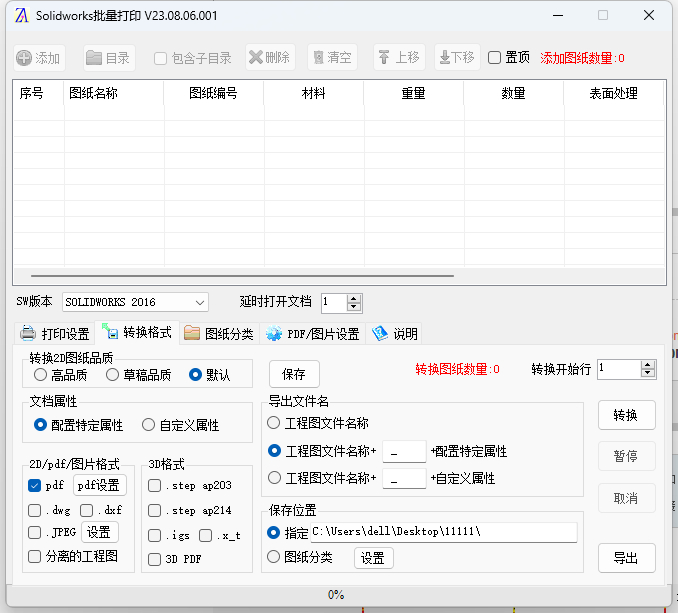Image resolution: width=678 pixels, height=613 pixels.
Task: Switch to the 图纸分类 tab
Action: (x=219, y=334)
